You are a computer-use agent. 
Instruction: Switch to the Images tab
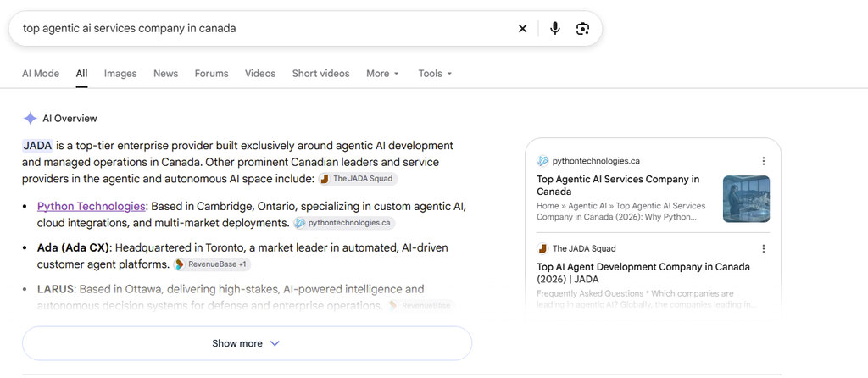(120, 74)
